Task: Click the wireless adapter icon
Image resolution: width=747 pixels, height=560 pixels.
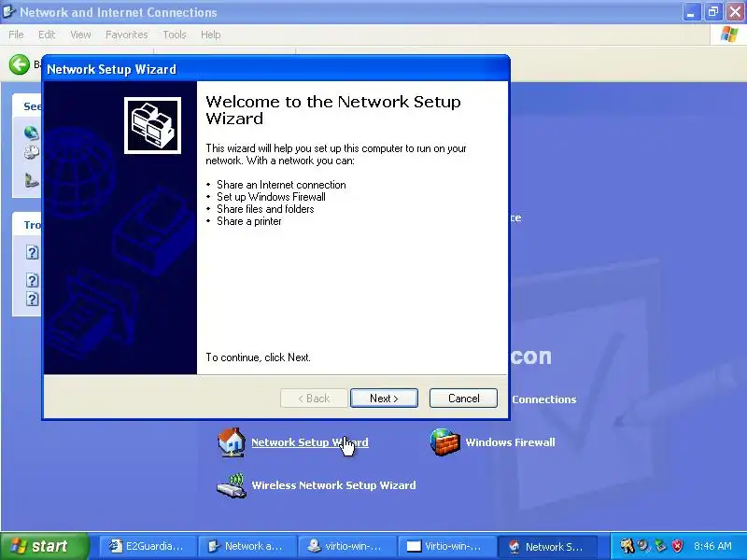Action: pos(232,485)
